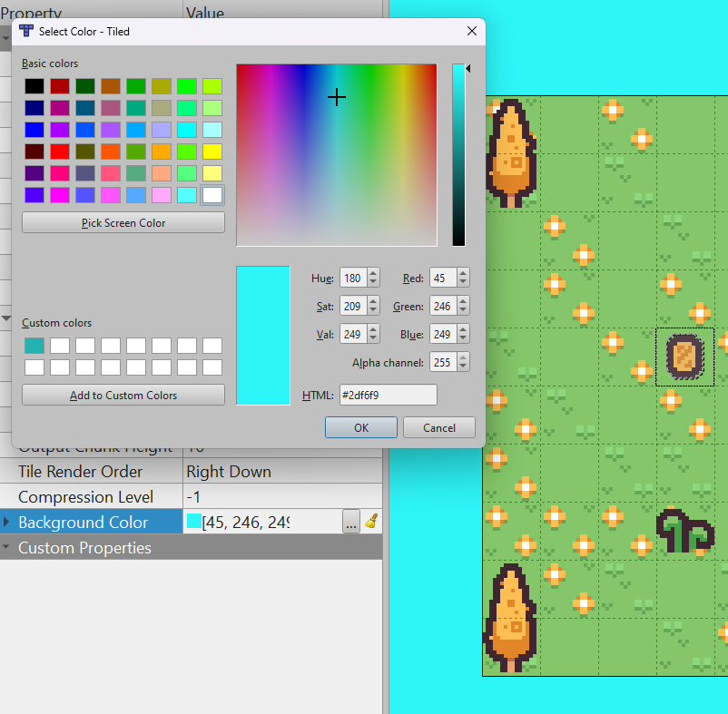Image resolution: width=728 pixels, height=714 pixels.
Task: Click the large cyan color preview
Action: pyautogui.click(x=263, y=336)
